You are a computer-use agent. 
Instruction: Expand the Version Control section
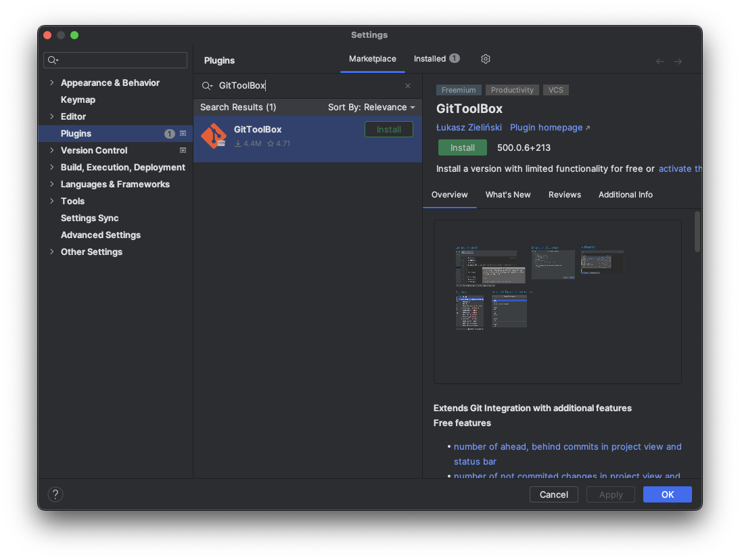tap(52, 151)
